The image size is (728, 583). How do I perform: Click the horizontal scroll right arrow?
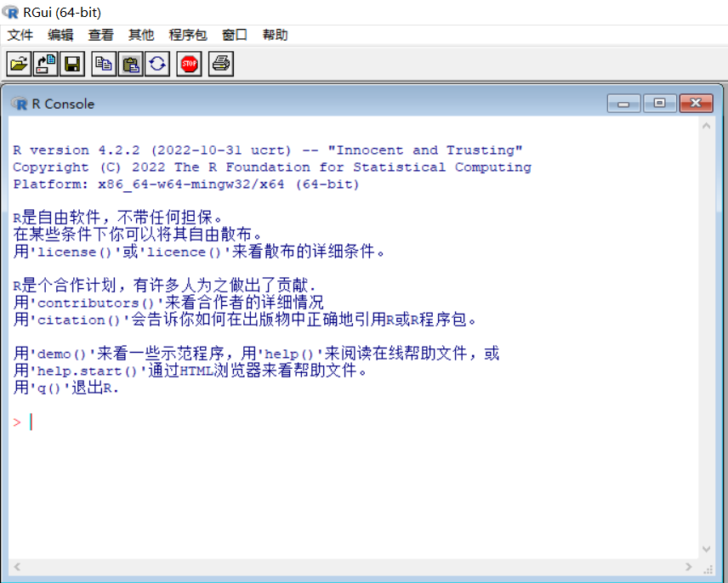pos(689,567)
